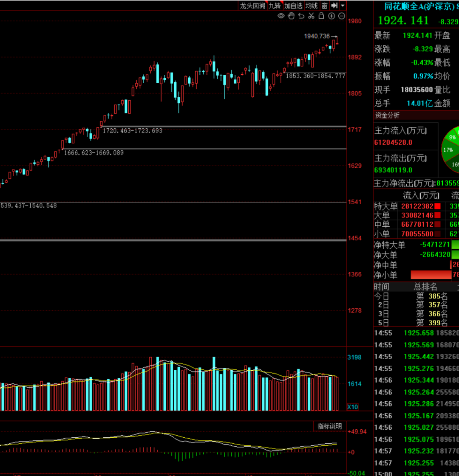The image size is (459, 476).
Task: Select the scissors cut tool
Action: coord(311,16)
